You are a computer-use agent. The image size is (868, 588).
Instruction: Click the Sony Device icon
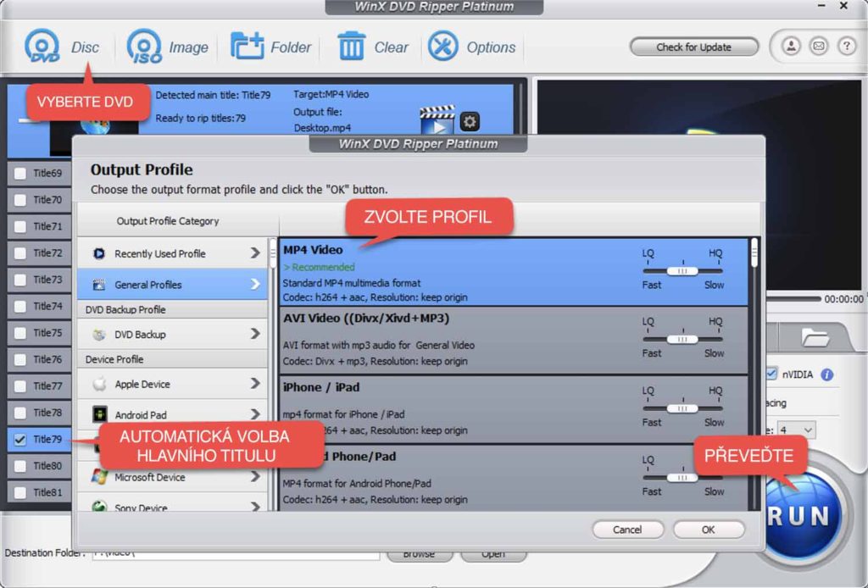(x=99, y=506)
